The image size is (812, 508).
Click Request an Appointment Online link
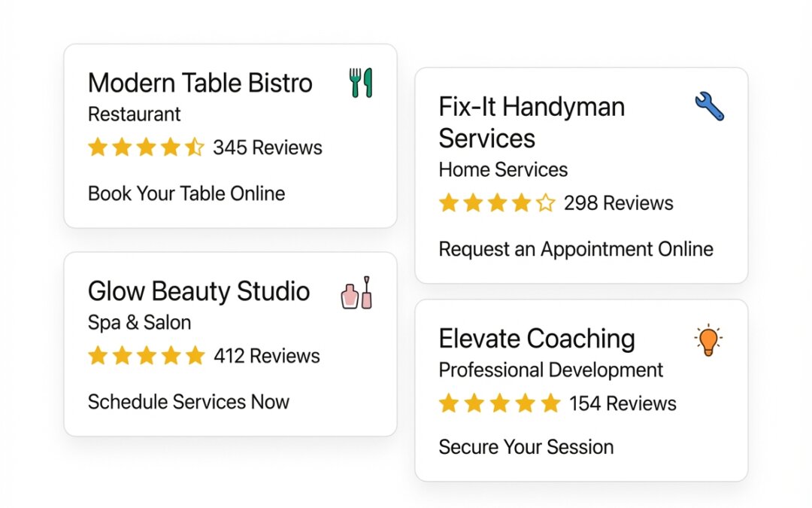pyautogui.click(x=576, y=249)
